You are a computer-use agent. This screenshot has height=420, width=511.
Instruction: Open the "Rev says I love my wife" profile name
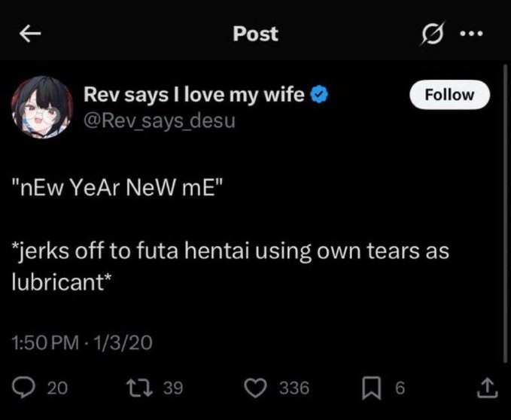(x=193, y=95)
